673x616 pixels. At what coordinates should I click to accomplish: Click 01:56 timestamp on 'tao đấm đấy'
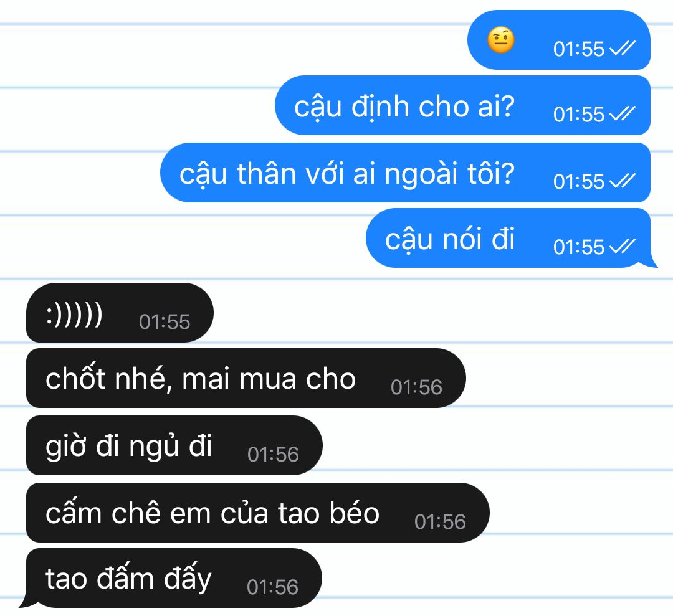coord(272,587)
